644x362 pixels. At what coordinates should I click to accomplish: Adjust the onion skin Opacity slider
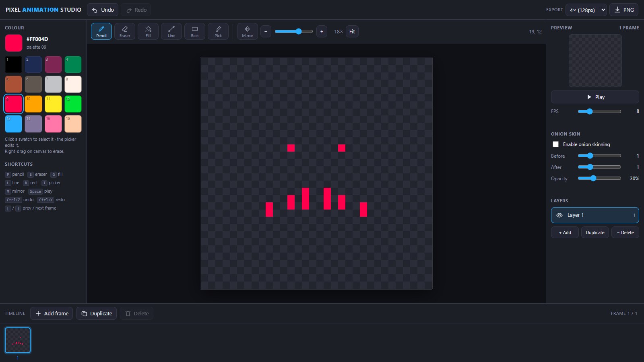click(599, 178)
